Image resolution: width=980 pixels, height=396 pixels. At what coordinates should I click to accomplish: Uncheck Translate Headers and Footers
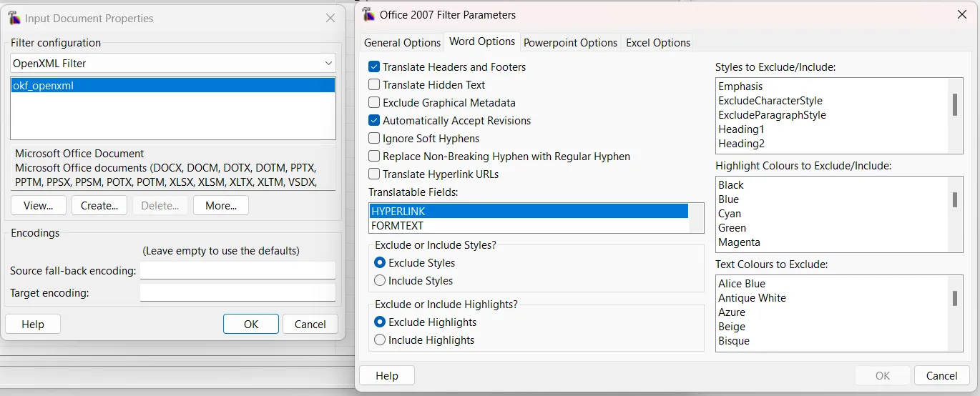coord(374,66)
